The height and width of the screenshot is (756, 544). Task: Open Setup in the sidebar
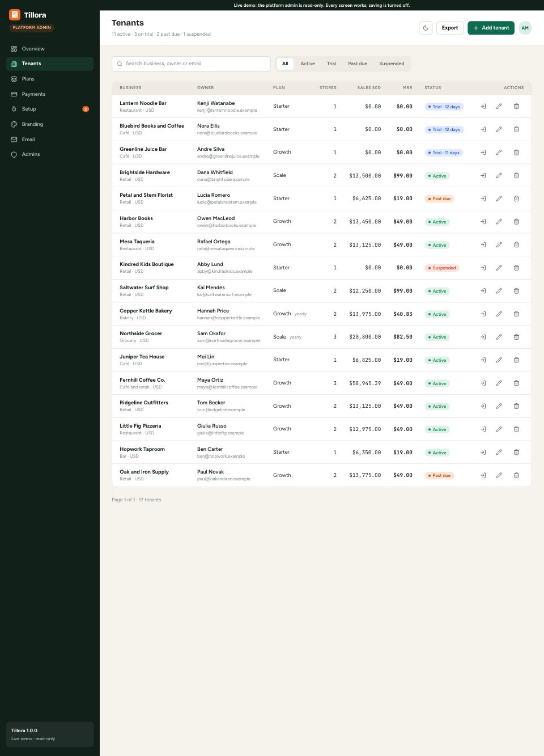(x=50, y=109)
